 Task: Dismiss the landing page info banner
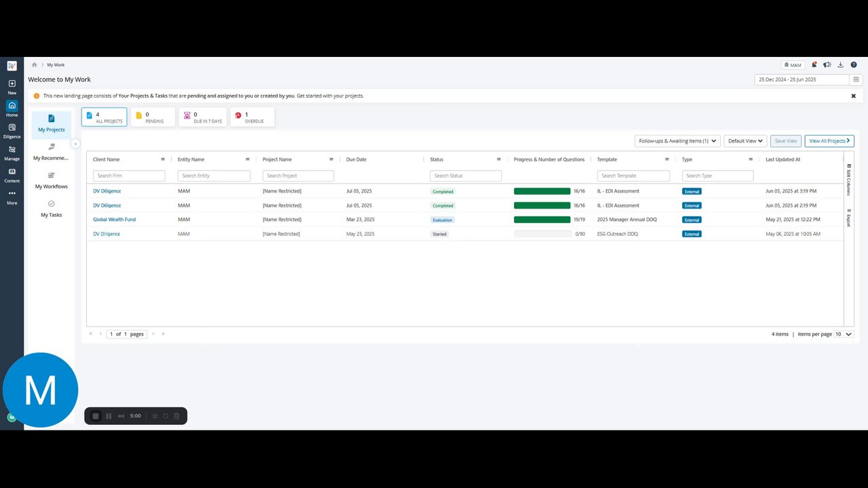coord(853,96)
